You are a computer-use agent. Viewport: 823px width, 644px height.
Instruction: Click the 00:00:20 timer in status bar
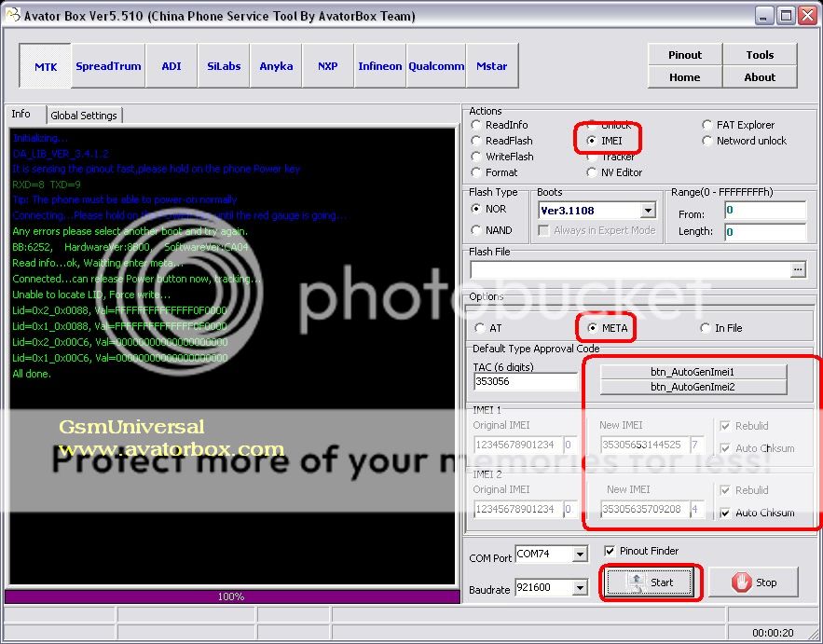(x=774, y=633)
